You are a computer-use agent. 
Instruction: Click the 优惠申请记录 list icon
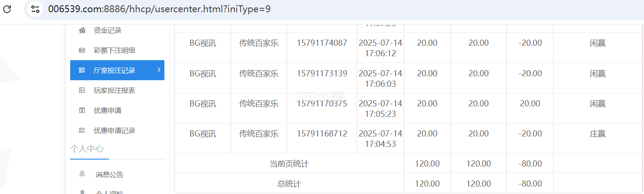pos(82,131)
